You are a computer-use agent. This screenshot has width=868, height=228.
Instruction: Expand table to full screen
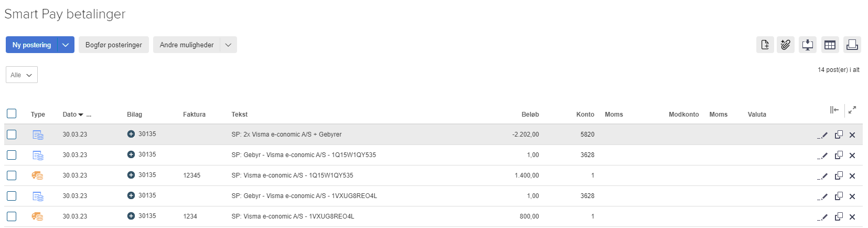852,110
